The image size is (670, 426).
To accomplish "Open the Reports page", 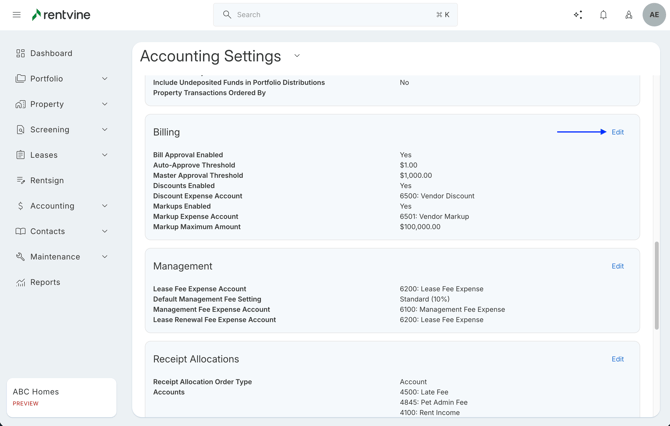I will 45,283.
